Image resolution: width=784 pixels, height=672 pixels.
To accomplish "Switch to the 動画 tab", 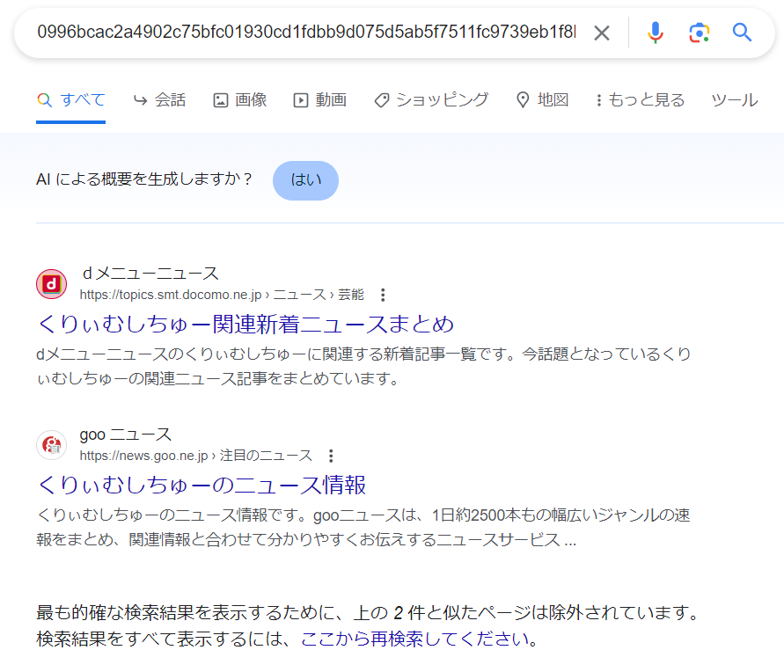I will click(x=320, y=100).
